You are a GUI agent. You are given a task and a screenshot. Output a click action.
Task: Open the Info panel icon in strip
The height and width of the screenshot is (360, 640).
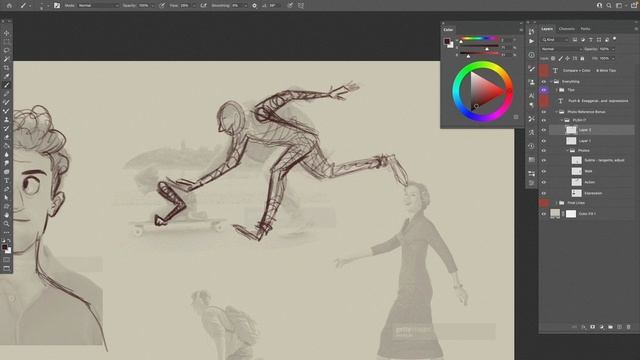point(531,55)
